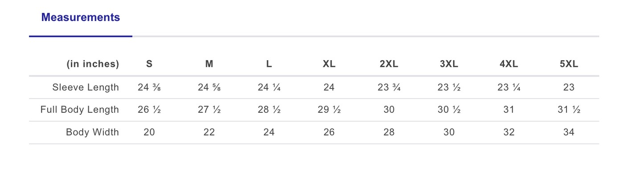Click the XL size column header
Viewport: 644px width, 181px height.
click(x=329, y=64)
